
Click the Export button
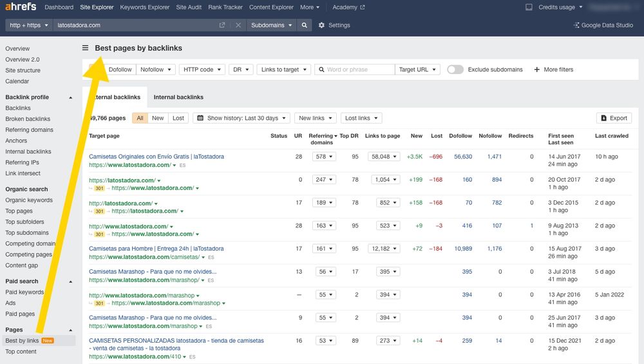(614, 118)
